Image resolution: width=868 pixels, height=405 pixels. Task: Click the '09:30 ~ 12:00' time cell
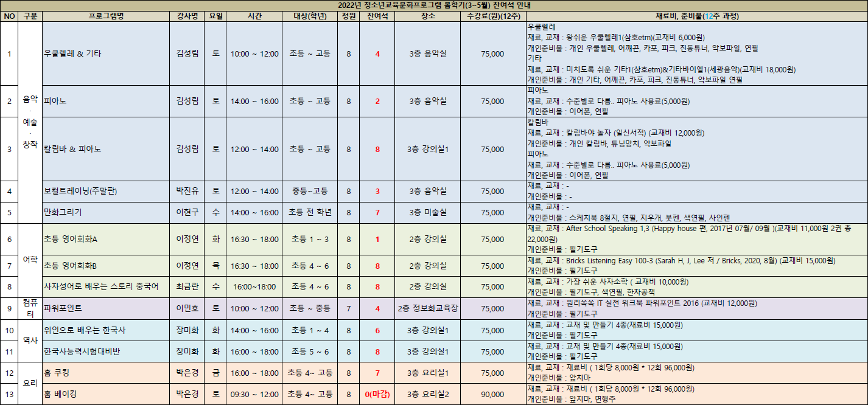254,394
